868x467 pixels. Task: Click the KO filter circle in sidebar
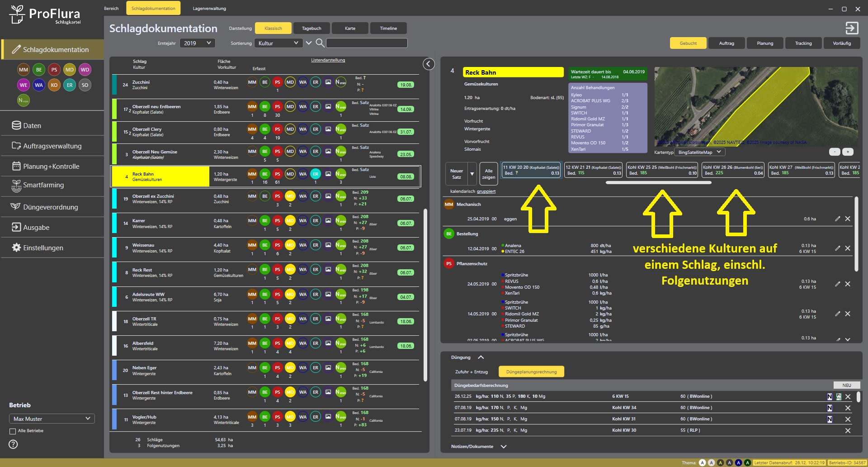(x=54, y=85)
